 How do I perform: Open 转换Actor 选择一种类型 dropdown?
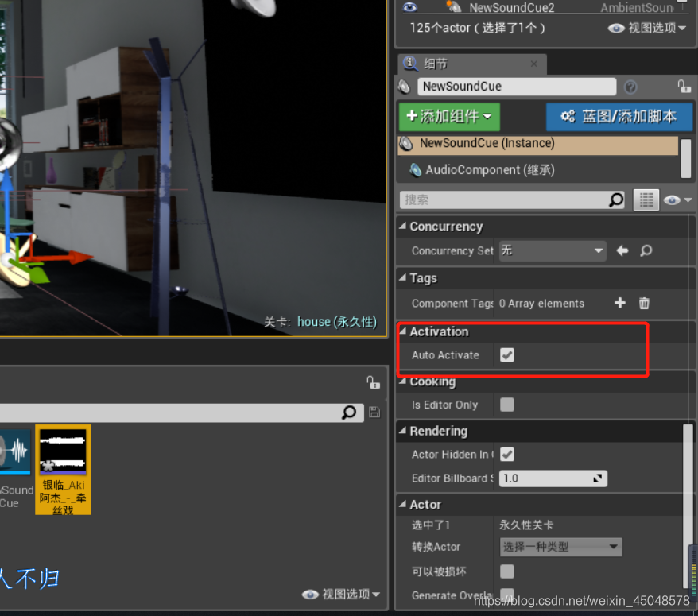(561, 547)
